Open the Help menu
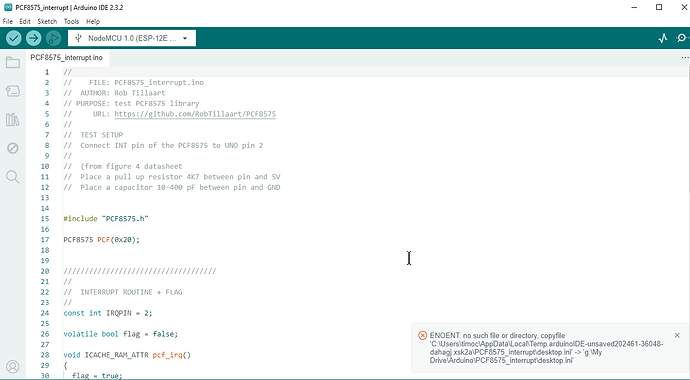 [93, 21]
